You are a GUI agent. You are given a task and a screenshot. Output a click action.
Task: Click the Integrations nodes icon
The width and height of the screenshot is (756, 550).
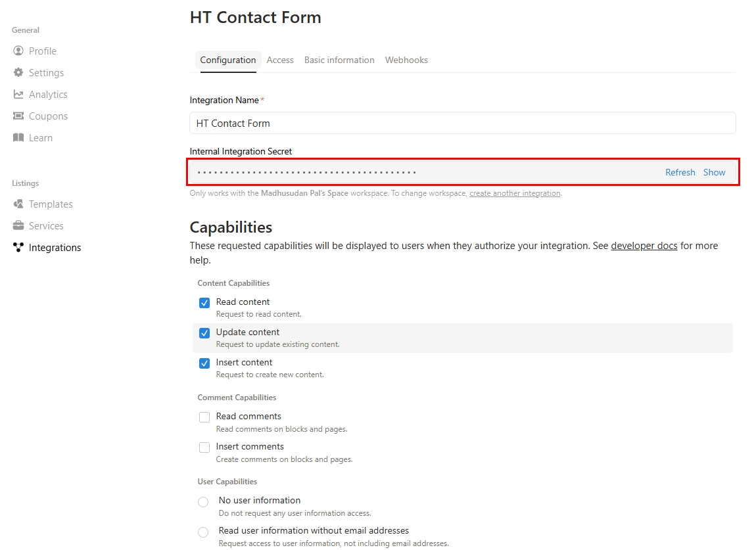click(18, 248)
